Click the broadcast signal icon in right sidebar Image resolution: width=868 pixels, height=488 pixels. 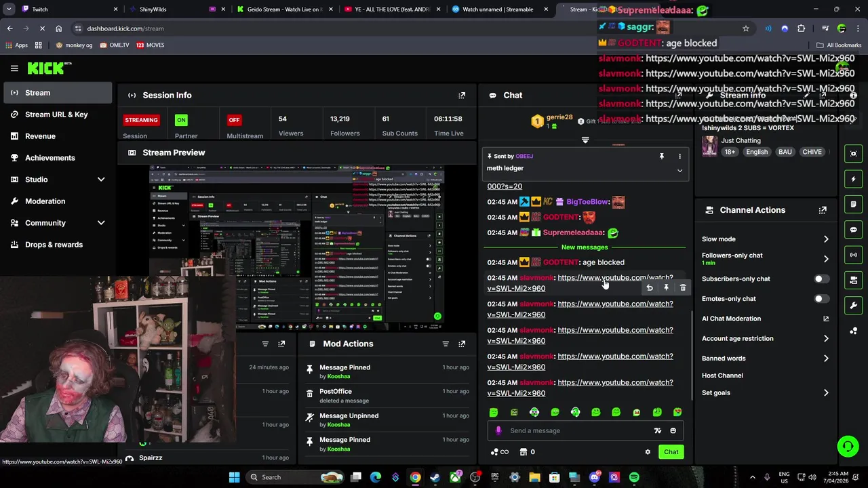pos(854,255)
